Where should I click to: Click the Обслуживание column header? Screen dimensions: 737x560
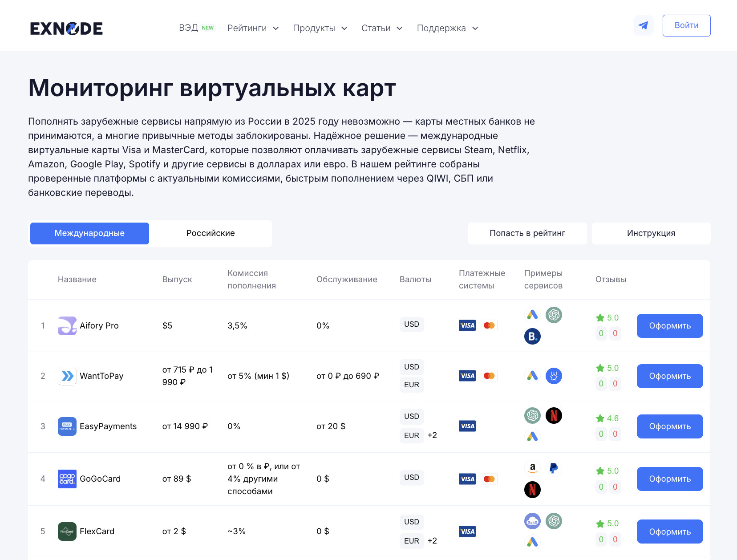coord(347,280)
